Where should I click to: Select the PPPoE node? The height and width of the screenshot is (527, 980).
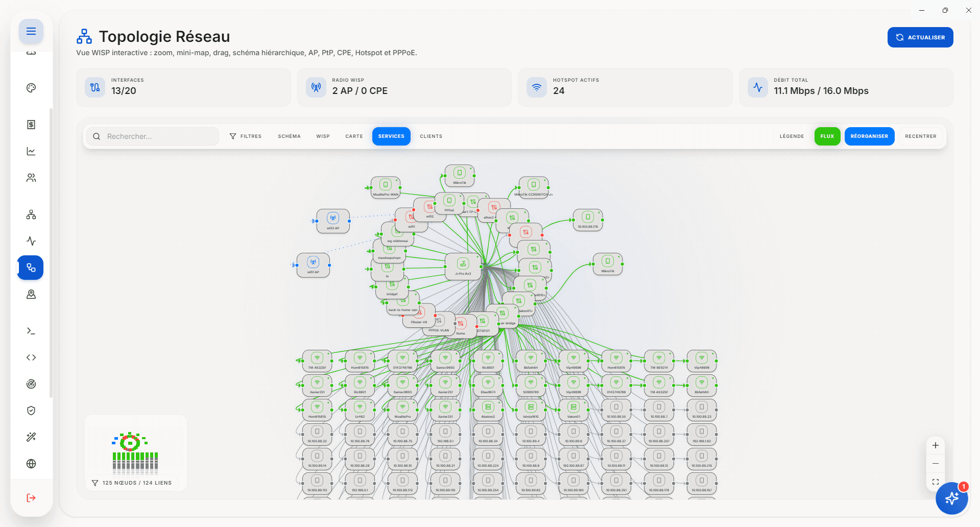(449, 203)
